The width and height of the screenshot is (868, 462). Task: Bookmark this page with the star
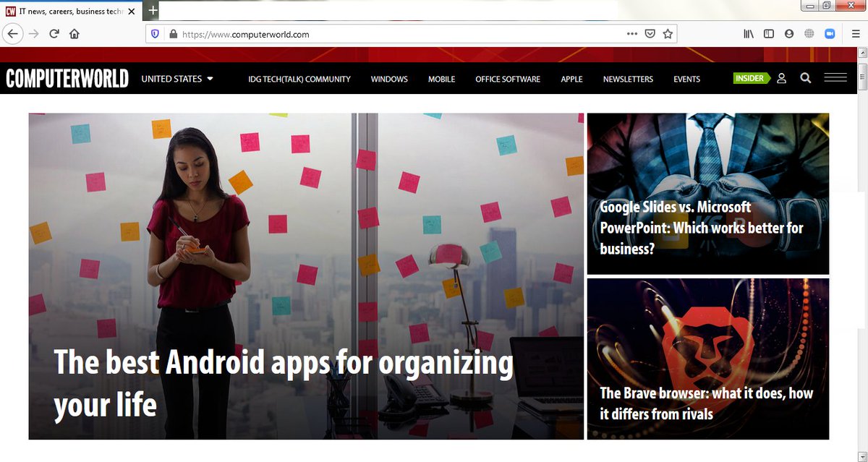668,33
